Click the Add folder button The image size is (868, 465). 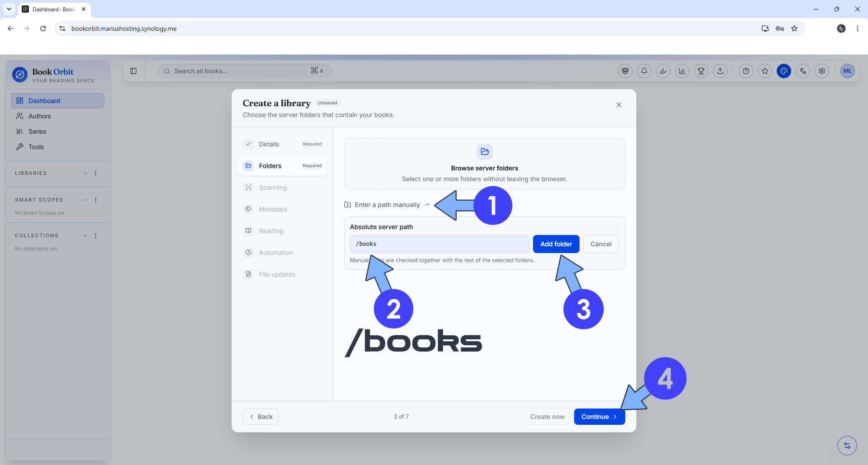[x=556, y=244]
